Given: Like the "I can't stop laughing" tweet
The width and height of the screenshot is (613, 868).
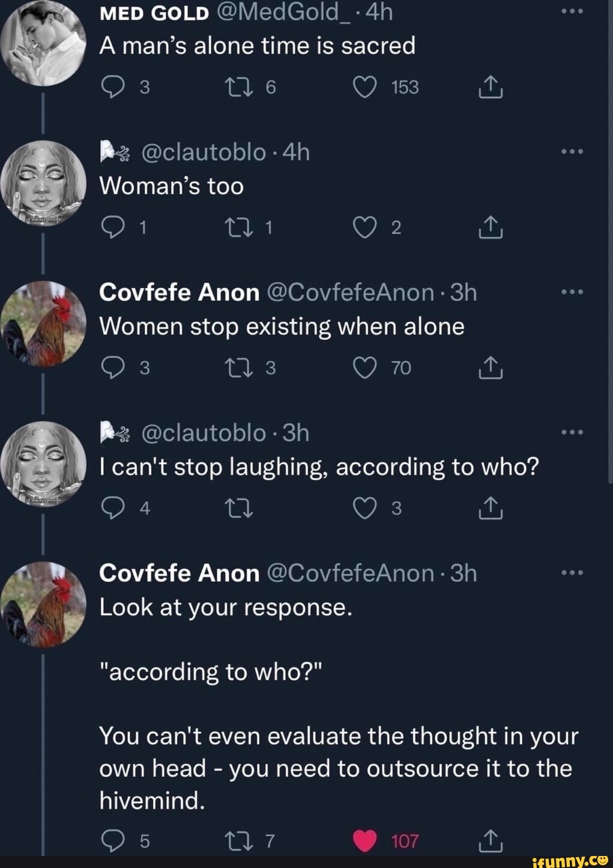Looking at the screenshot, I should pyautogui.click(x=364, y=508).
